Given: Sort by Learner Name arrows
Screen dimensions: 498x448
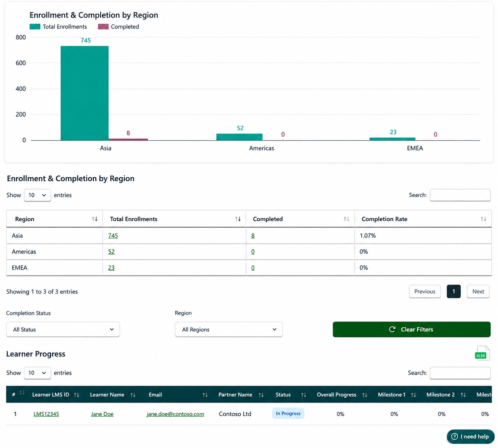Looking at the screenshot, I should [x=133, y=395].
